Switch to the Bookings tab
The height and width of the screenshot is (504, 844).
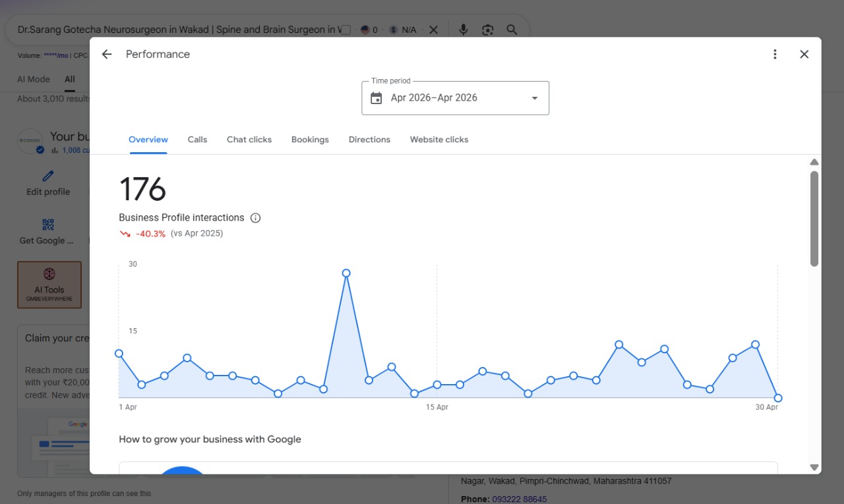tap(310, 140)
